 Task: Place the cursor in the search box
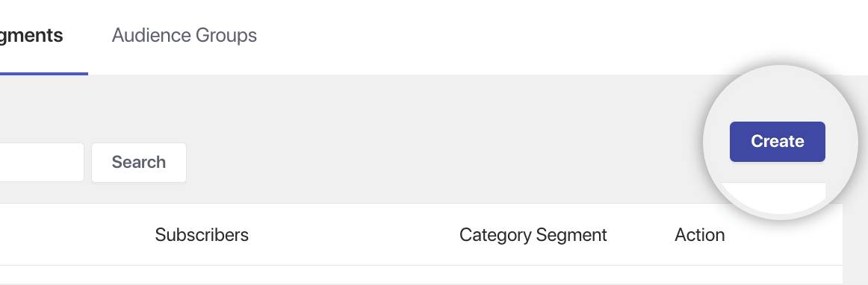42,162
